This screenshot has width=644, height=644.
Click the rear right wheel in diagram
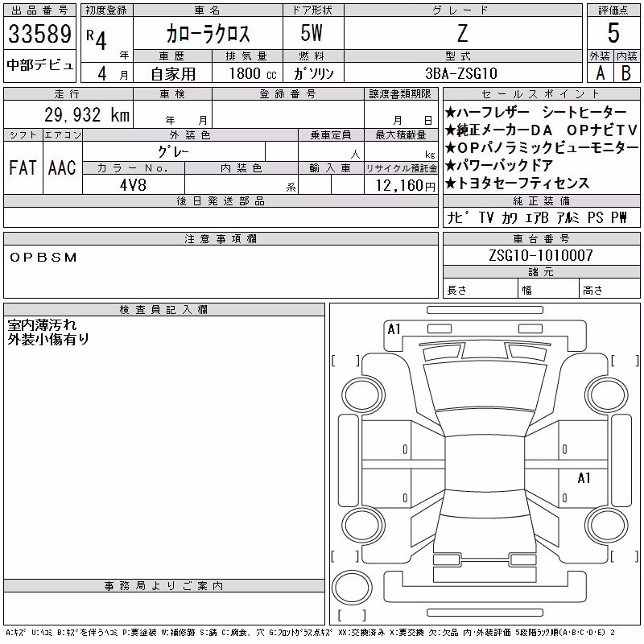point(607,525)
